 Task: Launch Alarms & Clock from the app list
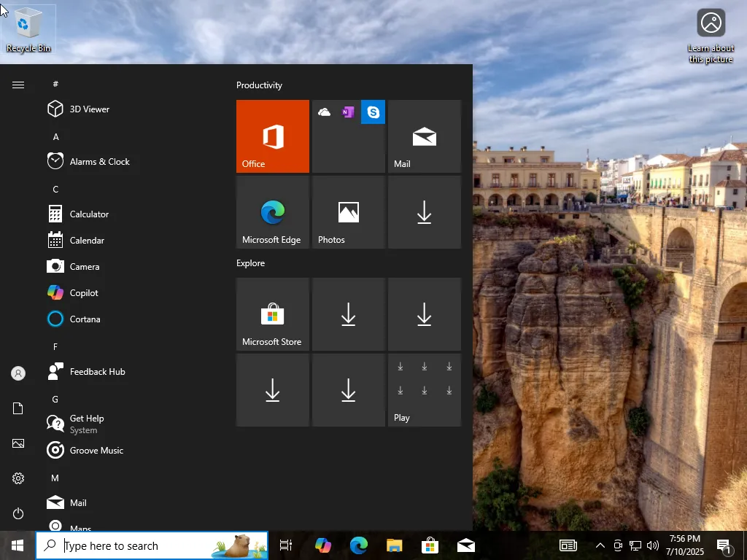point(128,161)
